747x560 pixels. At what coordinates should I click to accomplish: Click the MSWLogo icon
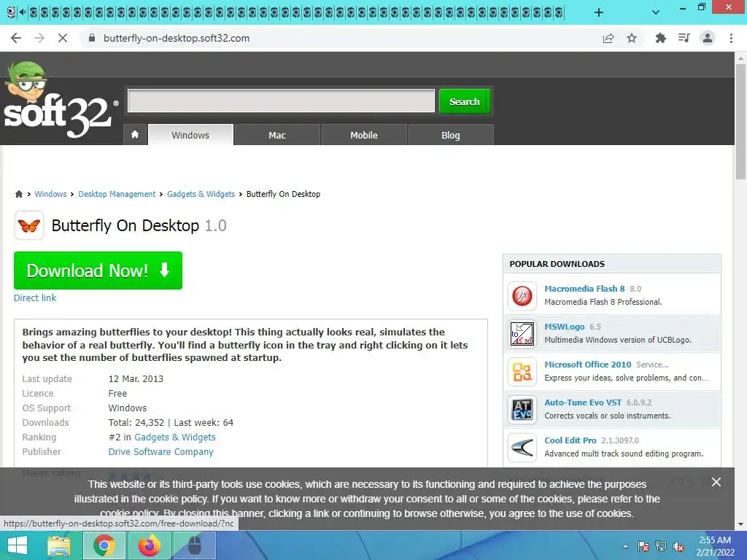coord(522,333)
